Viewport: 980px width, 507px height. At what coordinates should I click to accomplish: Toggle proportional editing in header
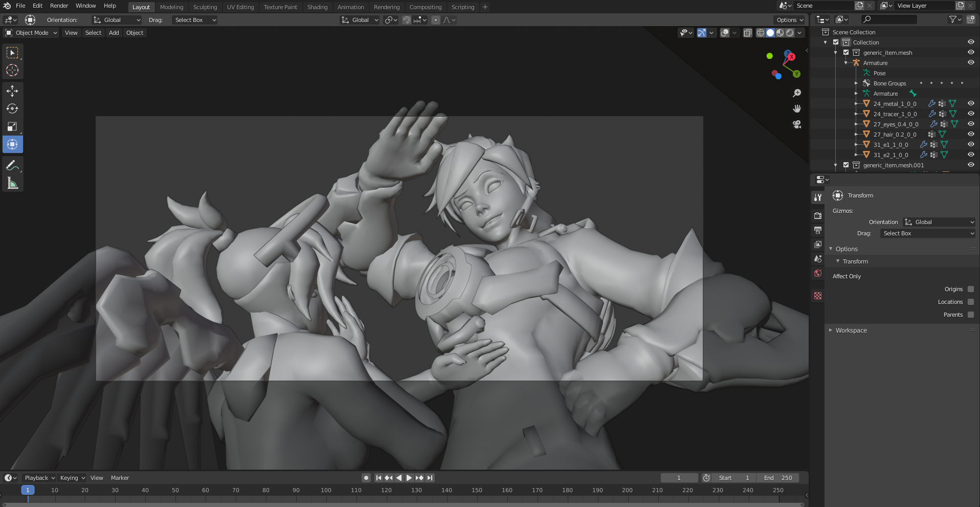point(436,20)
